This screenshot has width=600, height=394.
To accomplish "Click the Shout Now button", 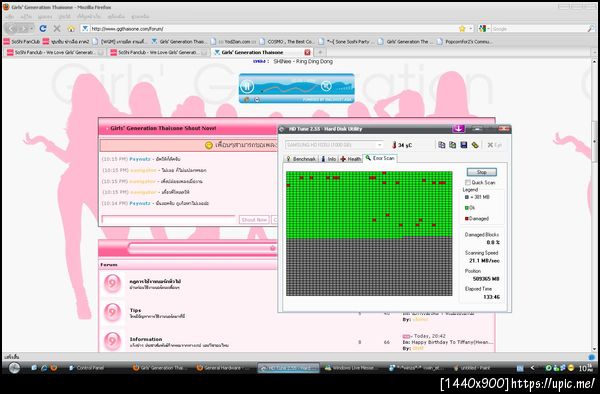I will 254,220.
